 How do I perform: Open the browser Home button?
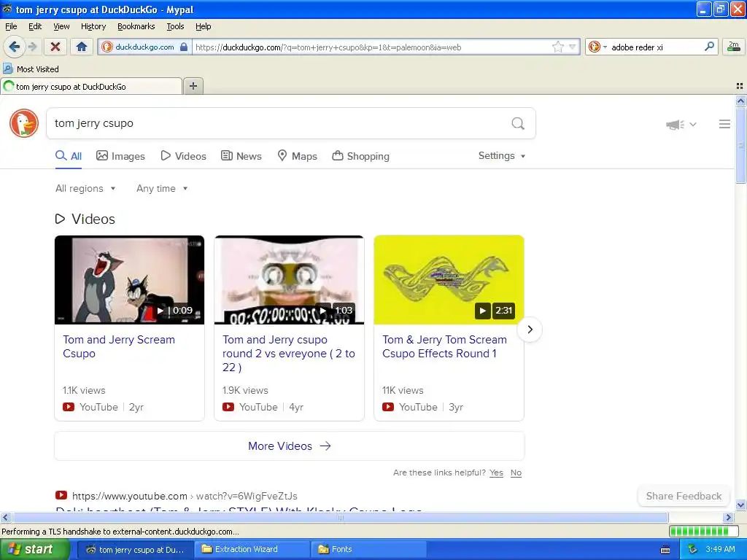tap(82, 47)
